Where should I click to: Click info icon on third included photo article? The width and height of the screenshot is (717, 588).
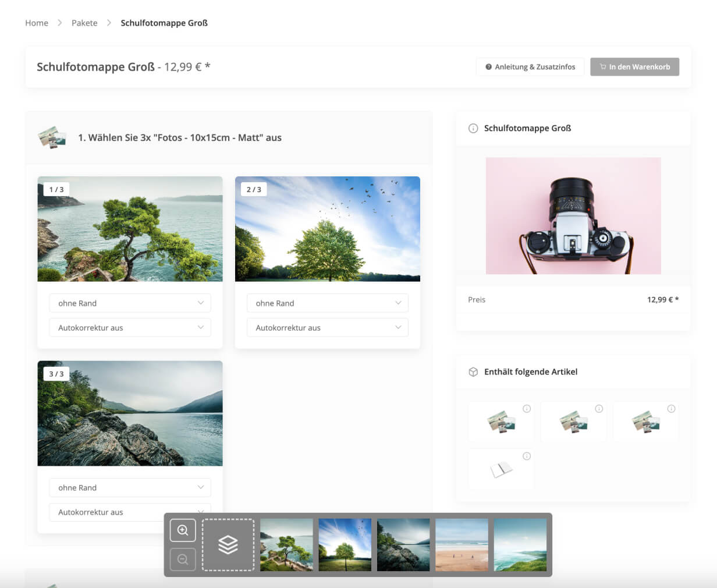tap(671, 409)
